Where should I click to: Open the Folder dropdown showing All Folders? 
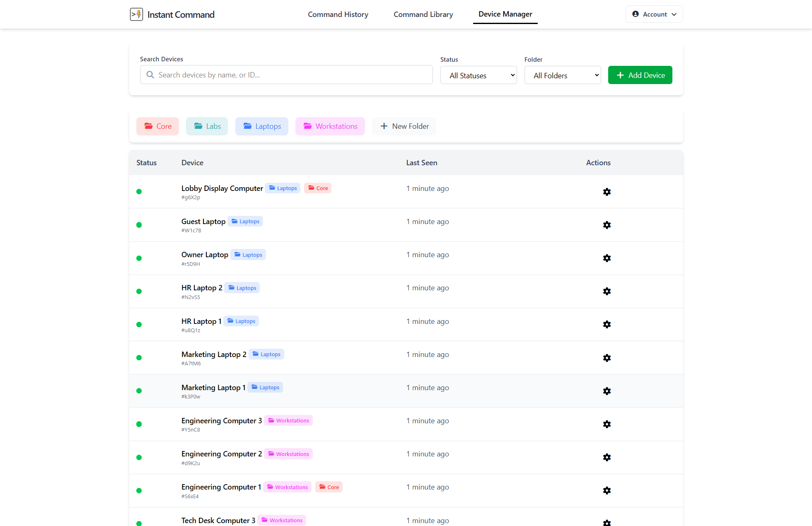pyautogui.click(x=562, y=75)
